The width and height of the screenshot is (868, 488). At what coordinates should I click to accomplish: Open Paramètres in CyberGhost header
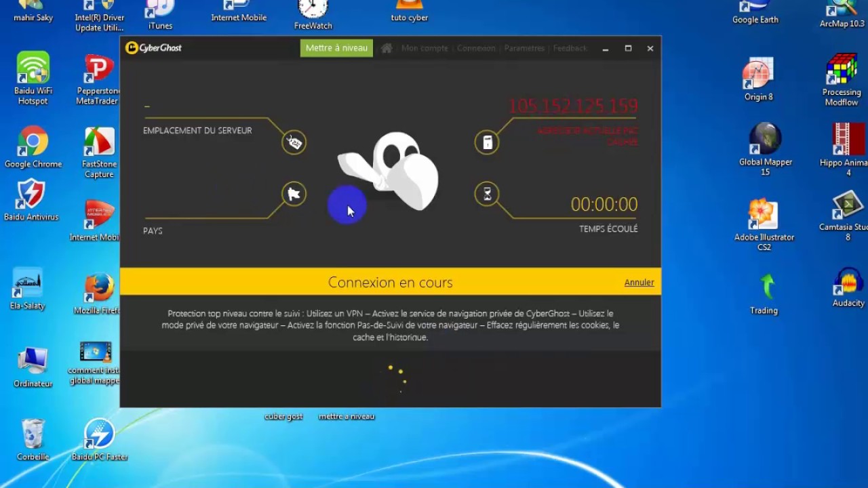click(524, 48)
